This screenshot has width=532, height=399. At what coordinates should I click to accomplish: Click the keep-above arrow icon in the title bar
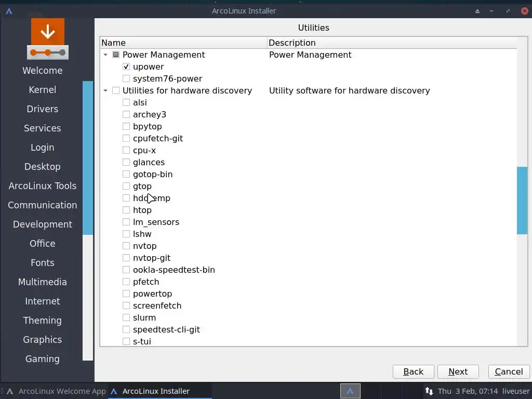pos(477,11)
